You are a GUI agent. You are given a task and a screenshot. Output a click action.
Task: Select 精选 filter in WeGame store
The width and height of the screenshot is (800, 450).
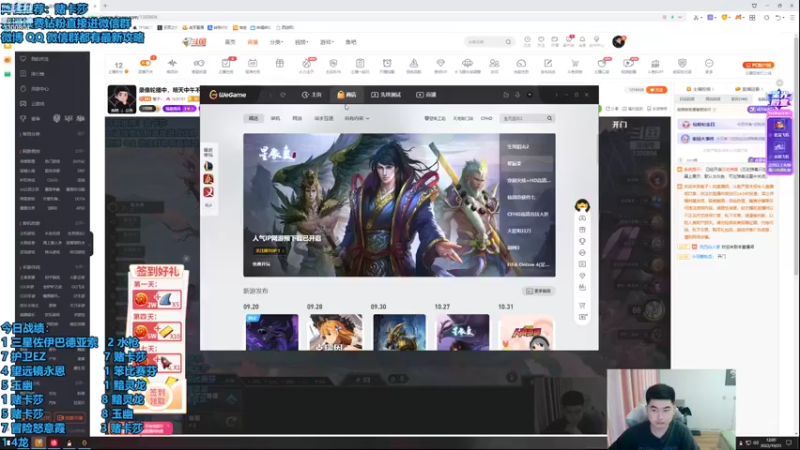click(254, 118)
